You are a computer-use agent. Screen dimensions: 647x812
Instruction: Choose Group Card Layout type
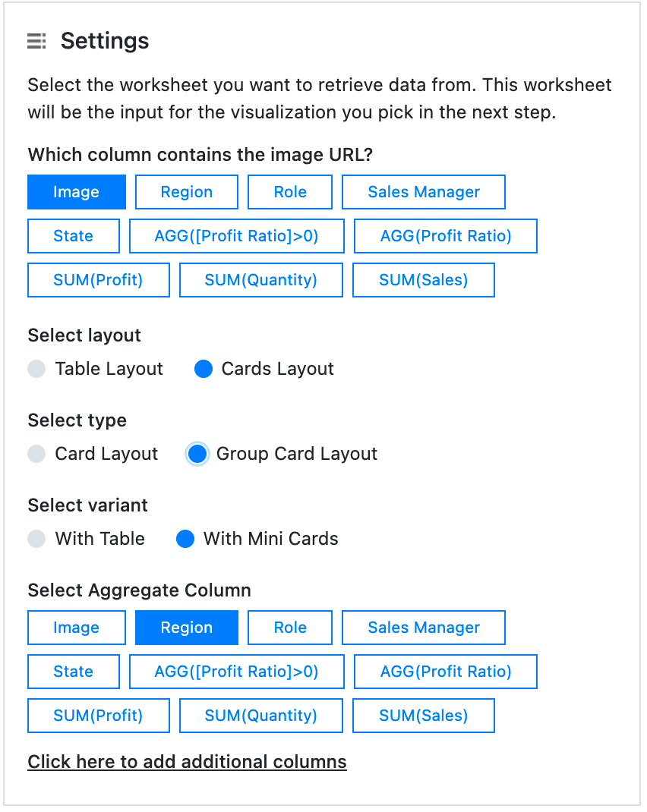196,454
